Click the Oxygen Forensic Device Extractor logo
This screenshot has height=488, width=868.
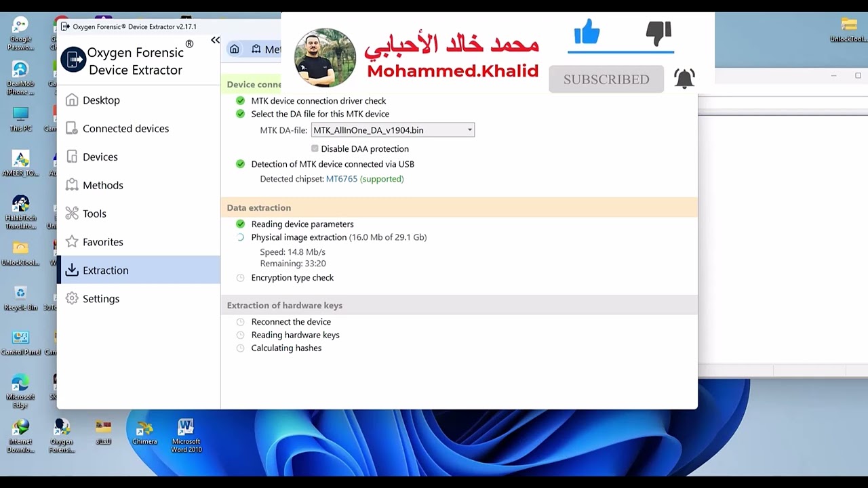(x=73, y=60)
